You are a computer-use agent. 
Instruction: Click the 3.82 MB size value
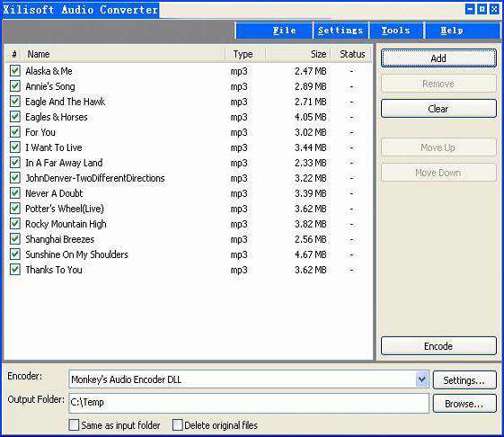click(311, 224)
